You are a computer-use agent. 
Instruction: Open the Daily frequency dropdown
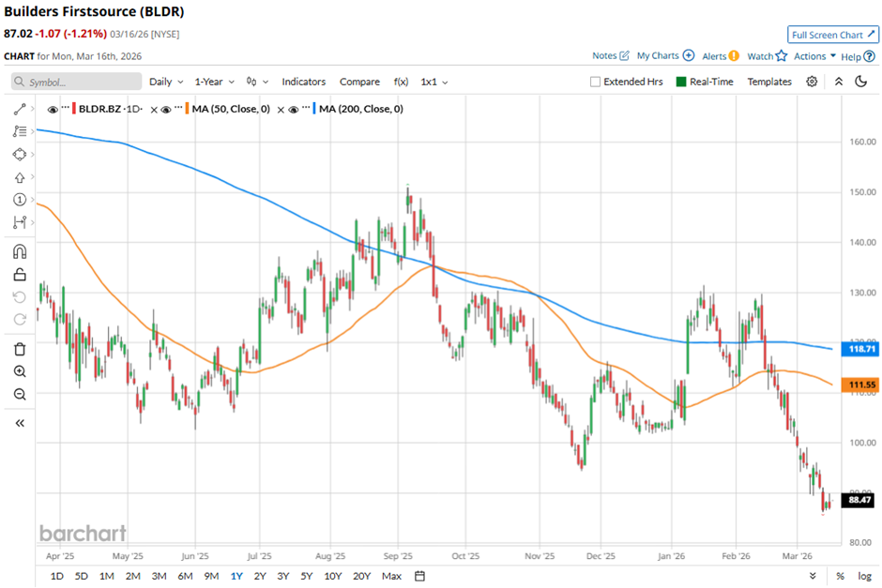point(166,82)
